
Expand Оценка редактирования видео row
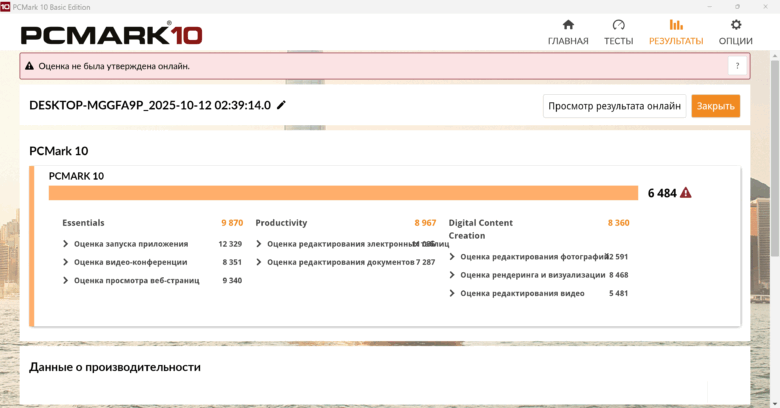(452, 294)
